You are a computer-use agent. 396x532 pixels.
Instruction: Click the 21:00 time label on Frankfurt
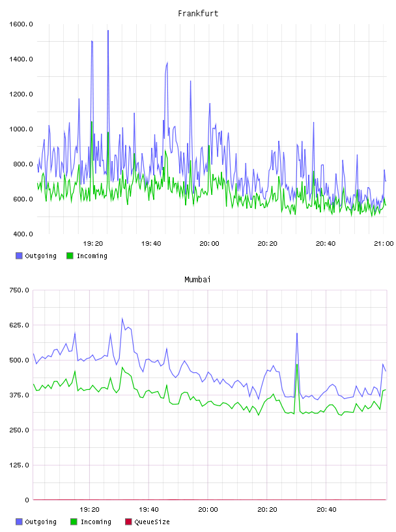click(x=384, y=243)
